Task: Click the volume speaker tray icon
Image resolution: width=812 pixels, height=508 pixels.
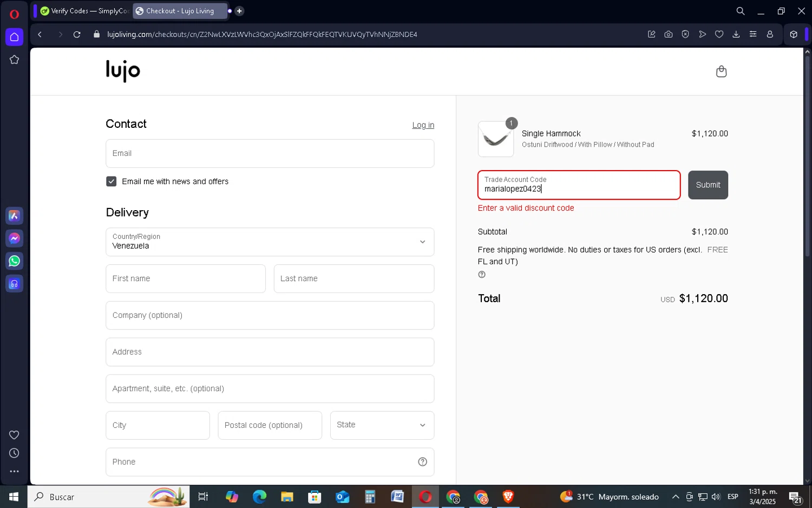Action: pos(716,497)
